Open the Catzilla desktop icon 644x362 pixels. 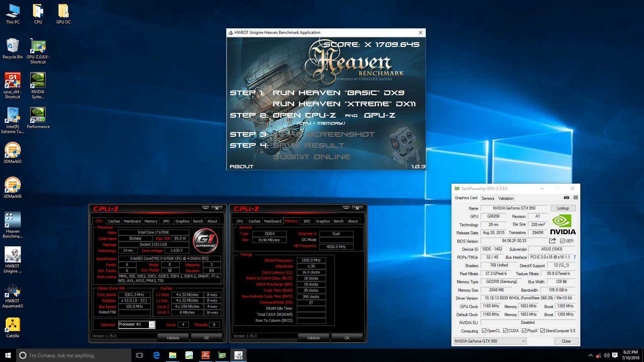coord(13,327)
